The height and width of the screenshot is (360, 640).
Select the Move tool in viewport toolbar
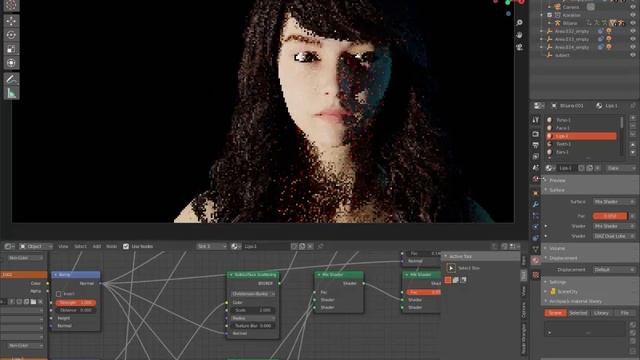11,21
